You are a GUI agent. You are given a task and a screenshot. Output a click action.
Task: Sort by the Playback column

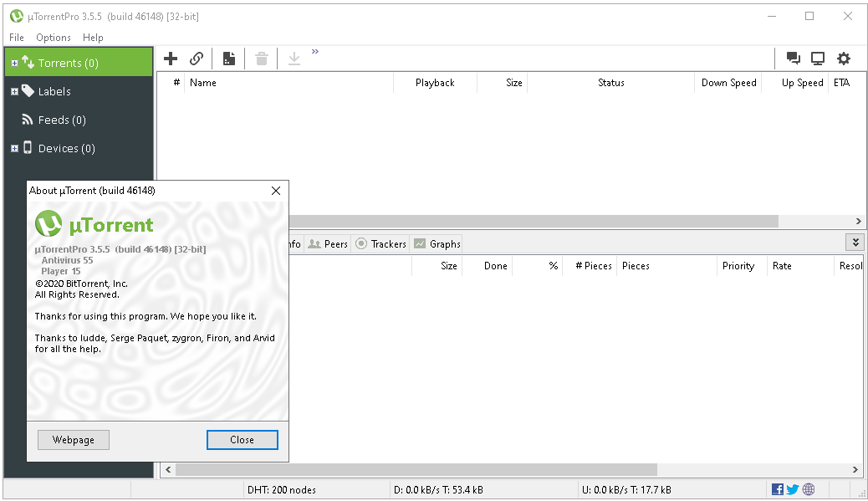pyautogui.click(x=435, y=83)
